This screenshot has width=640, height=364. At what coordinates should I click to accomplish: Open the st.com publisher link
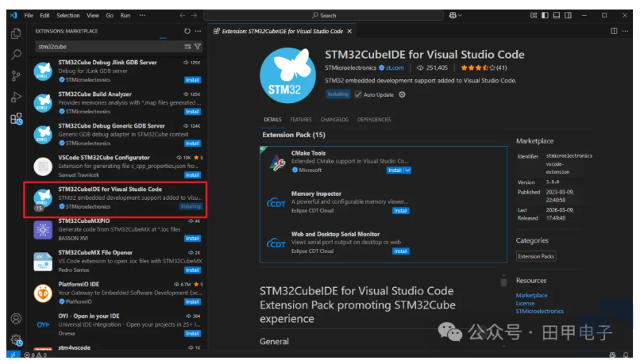point(395,67)
